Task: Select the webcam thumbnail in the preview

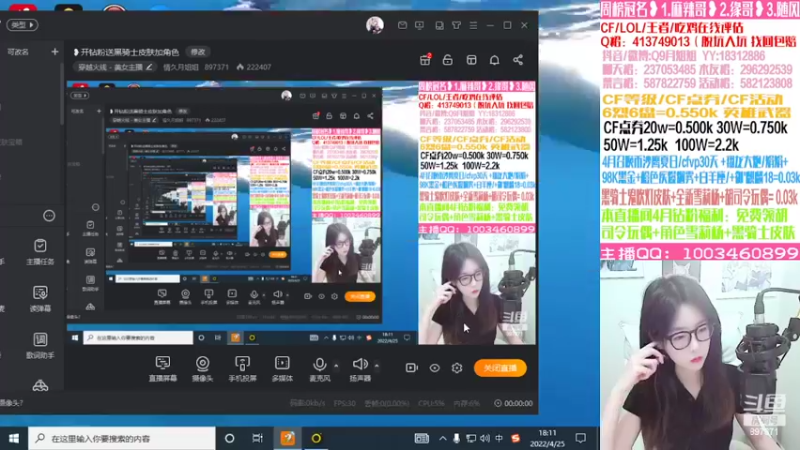Action: click(477, 289)
